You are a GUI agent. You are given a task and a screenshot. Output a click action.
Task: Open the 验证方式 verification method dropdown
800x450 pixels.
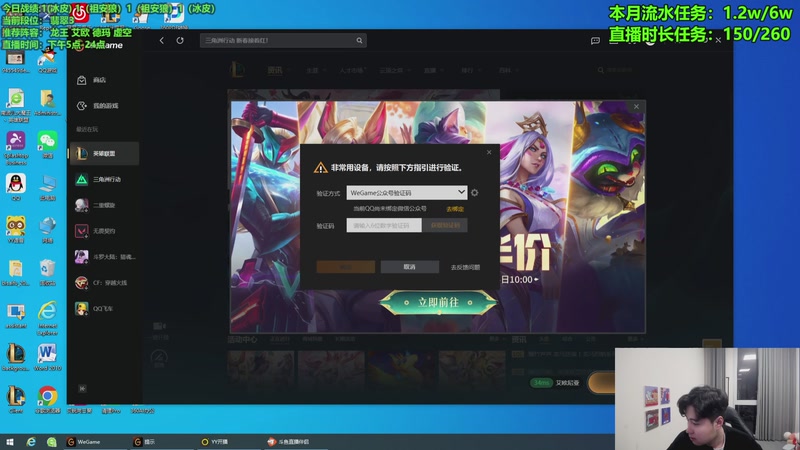(x=407, y=192)
